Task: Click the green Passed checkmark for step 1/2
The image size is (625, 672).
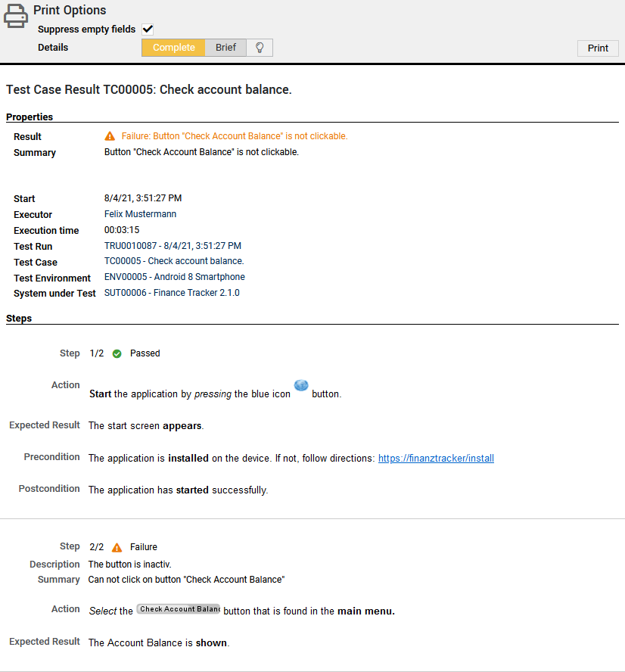Action: [x=117, y=353]
